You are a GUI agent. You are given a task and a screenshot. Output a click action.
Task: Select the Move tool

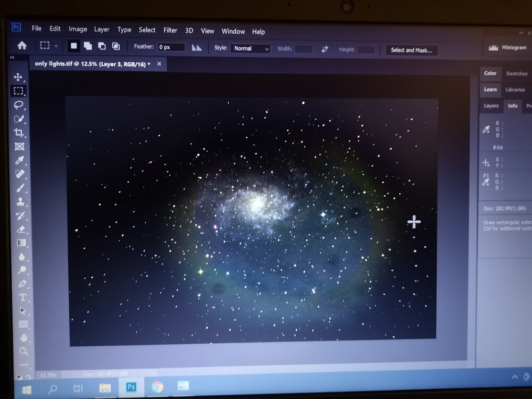(x=18, y=77)
